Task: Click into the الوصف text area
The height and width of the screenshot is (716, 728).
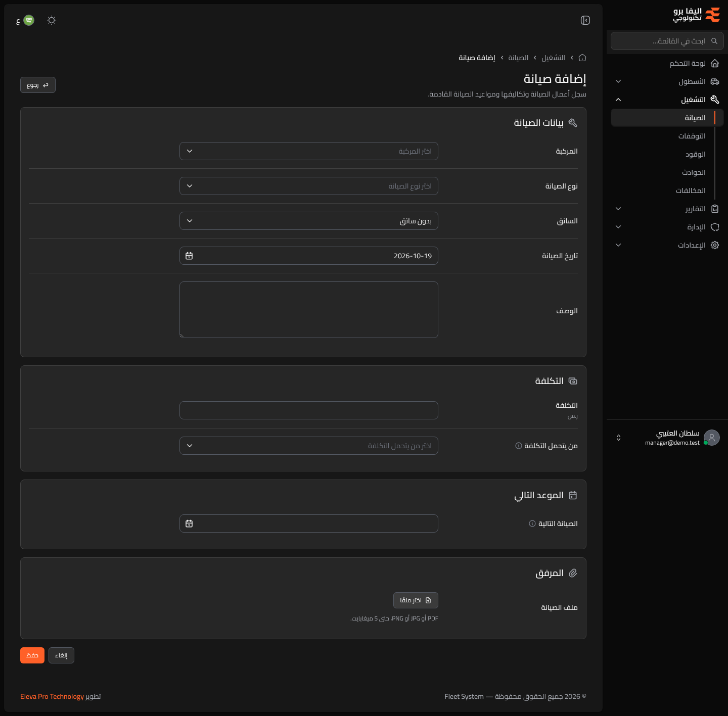Action: [x=309, y=310]
